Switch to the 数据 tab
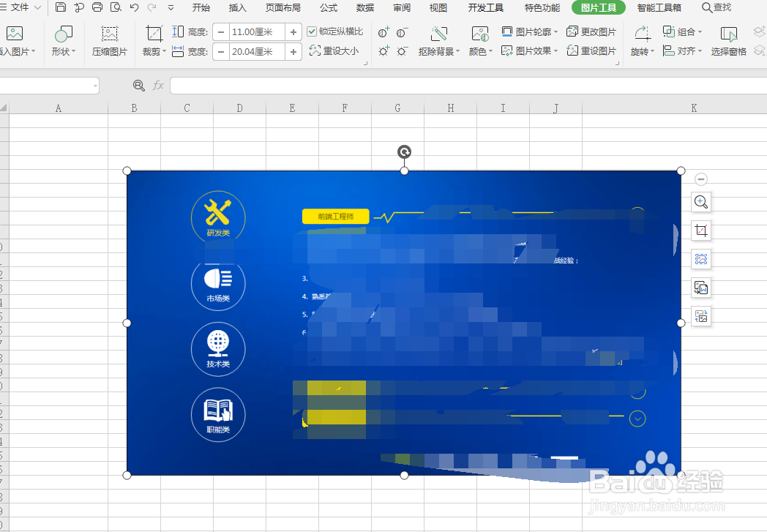Viewport: 767px width, 532px height. click(365, 7)
